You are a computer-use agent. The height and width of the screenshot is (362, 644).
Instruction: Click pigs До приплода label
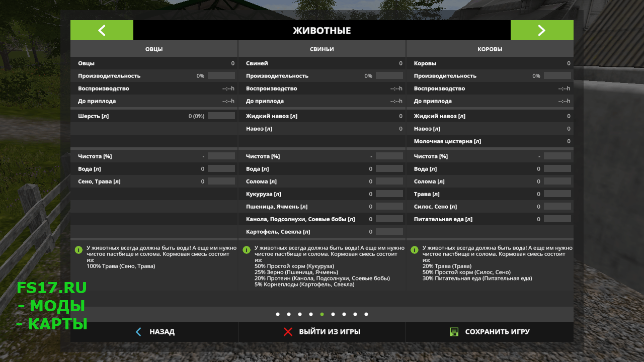tap(265, 101)
